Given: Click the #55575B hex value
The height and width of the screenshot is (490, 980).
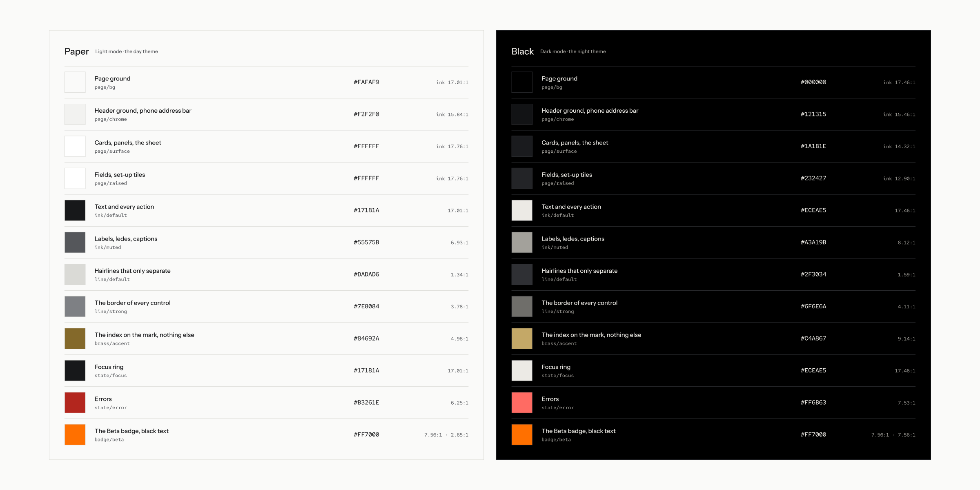Looking at the screenshot, I should click(x=366, y=243).
